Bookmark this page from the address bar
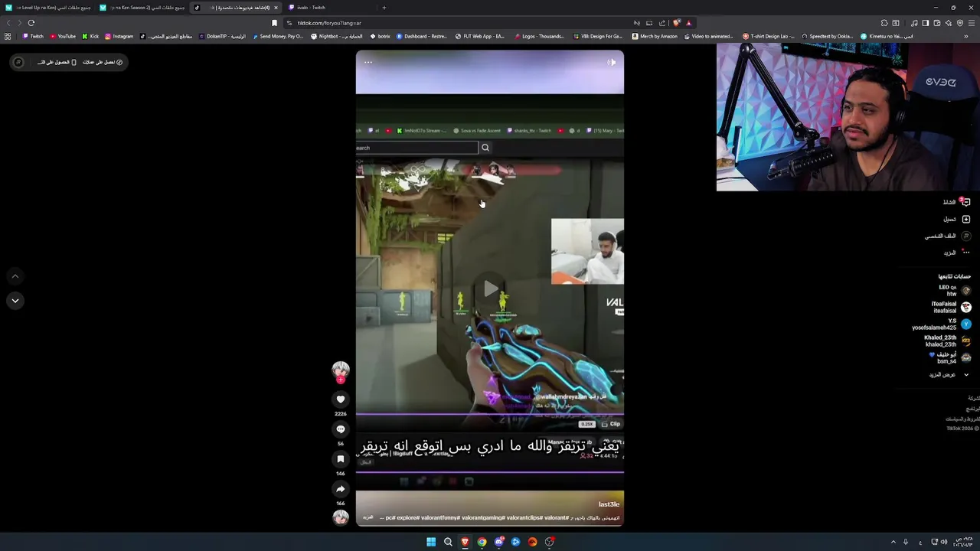 pos(274,23)
